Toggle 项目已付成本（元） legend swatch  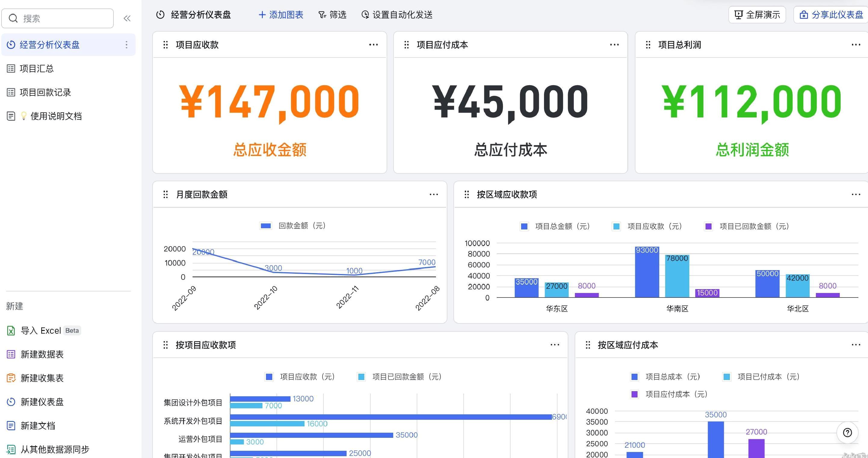click(x=727, y=377)
